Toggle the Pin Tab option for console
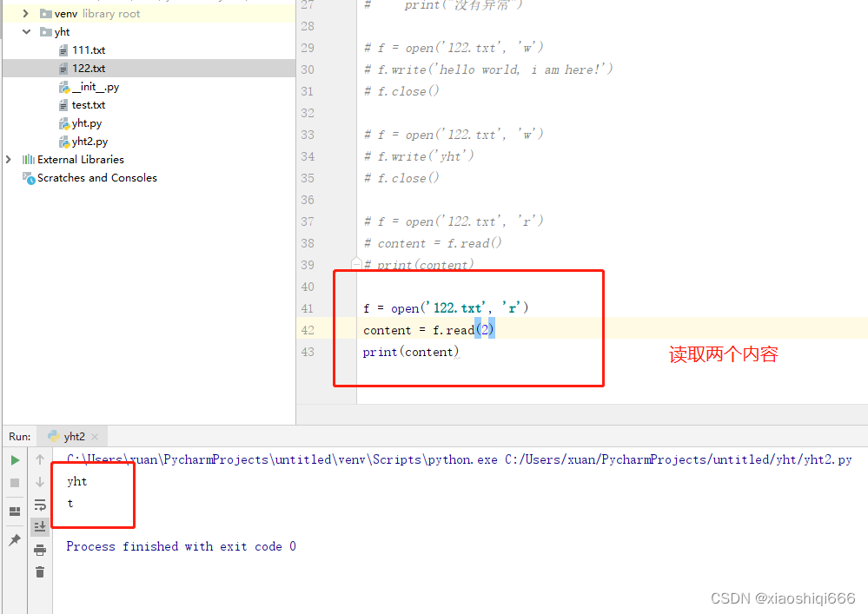The image size is (868, 614). [x=14, y=539]
